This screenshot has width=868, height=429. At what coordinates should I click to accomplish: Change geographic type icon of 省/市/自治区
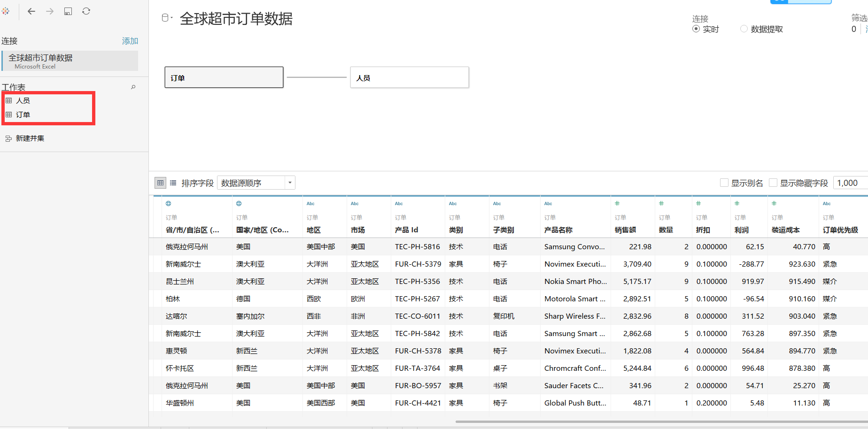point(169,204)
